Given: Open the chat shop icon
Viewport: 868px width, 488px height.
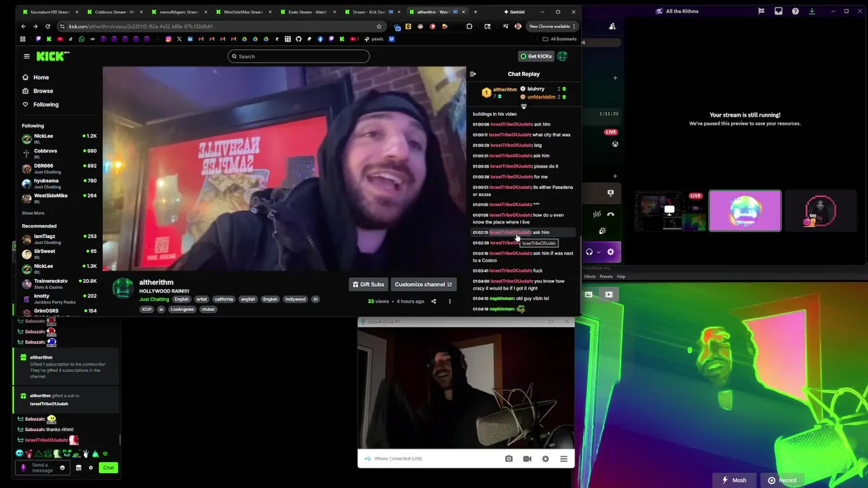Looking at the screenshot, I should (79, 468).
